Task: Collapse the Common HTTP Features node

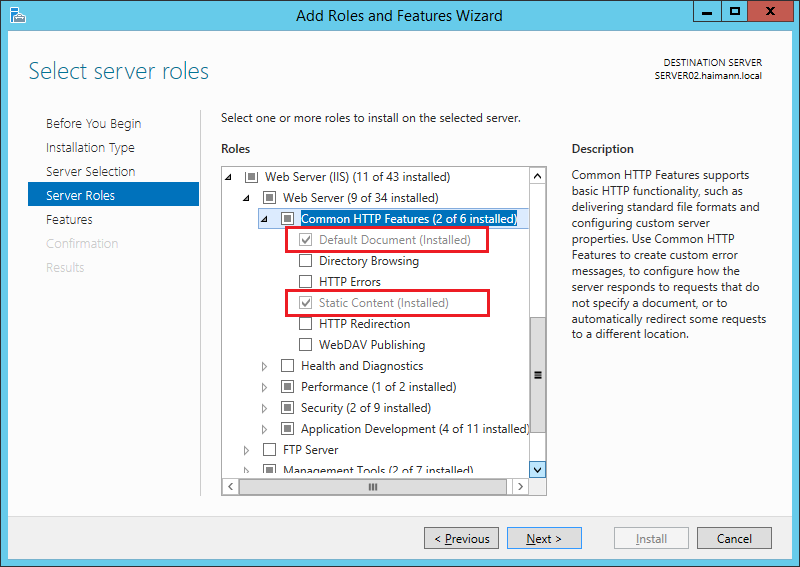Action: 264,219
